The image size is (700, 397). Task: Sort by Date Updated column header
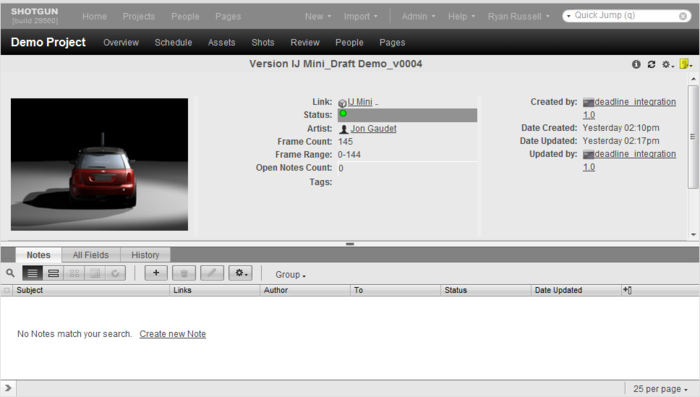(x=576, y=290)
